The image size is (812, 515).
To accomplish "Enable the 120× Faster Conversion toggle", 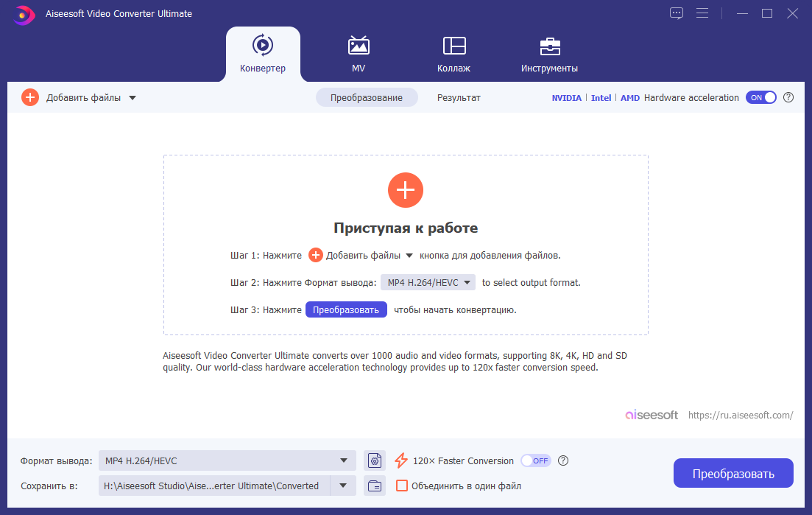I will 535,460.
